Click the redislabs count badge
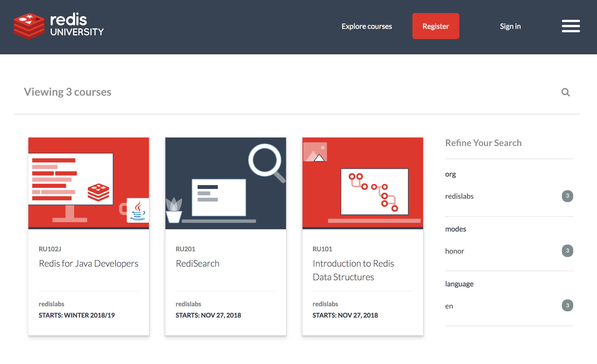The image size is (597, 364). 567,196
